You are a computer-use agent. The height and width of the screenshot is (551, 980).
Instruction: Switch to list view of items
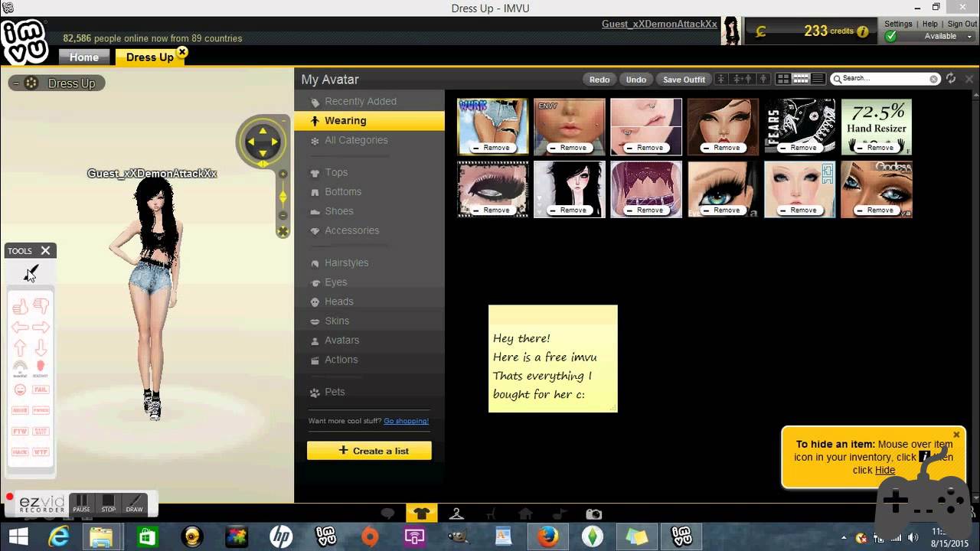(x=818, y=79)
